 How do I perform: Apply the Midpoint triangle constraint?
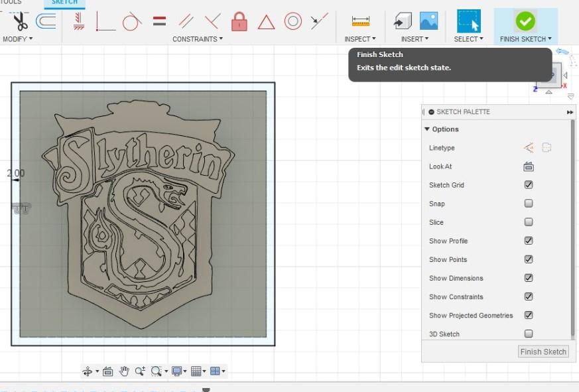[266, 22]
